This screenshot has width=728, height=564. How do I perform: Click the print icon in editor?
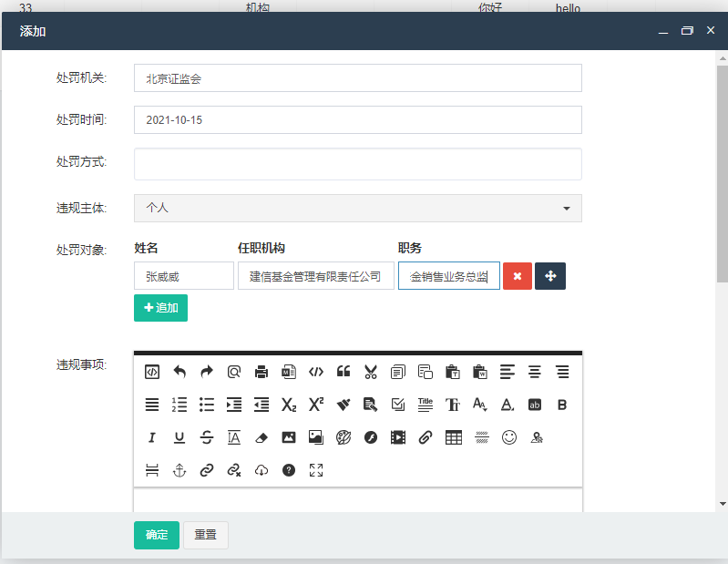261,371
